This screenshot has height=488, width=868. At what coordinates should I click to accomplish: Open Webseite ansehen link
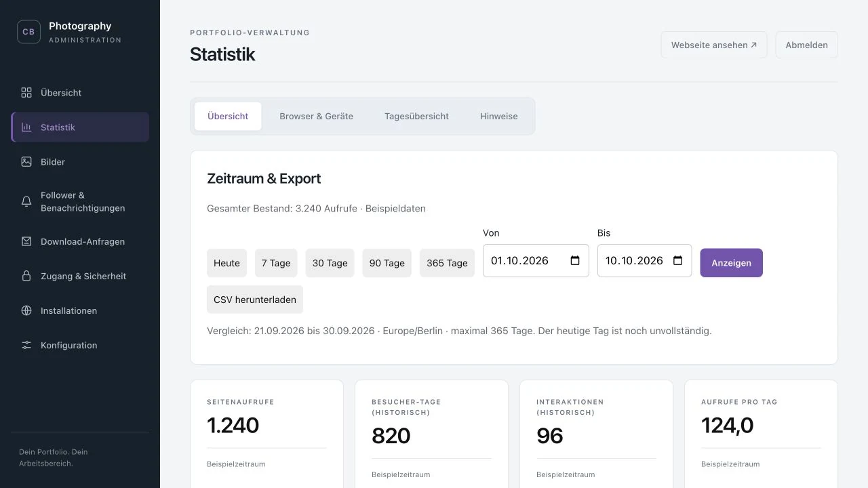coord(714,45)
